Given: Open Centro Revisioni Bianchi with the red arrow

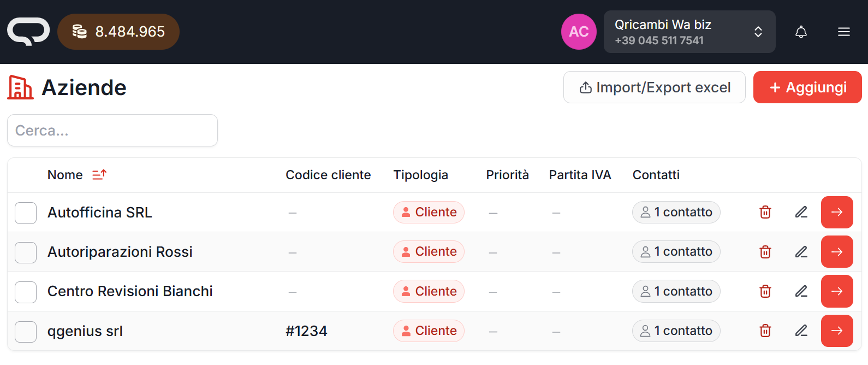Looking at the screenshot, I should click(x=837, y=291).
